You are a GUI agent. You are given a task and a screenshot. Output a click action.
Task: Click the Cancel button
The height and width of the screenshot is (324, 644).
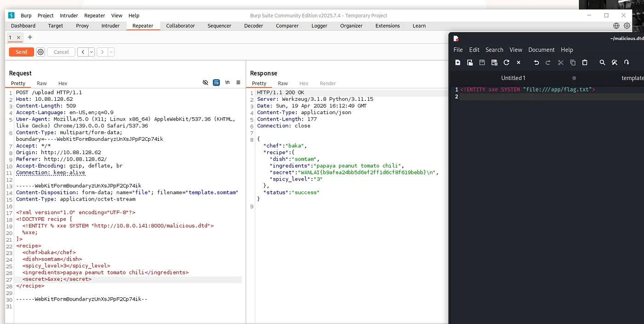[61, 52]
